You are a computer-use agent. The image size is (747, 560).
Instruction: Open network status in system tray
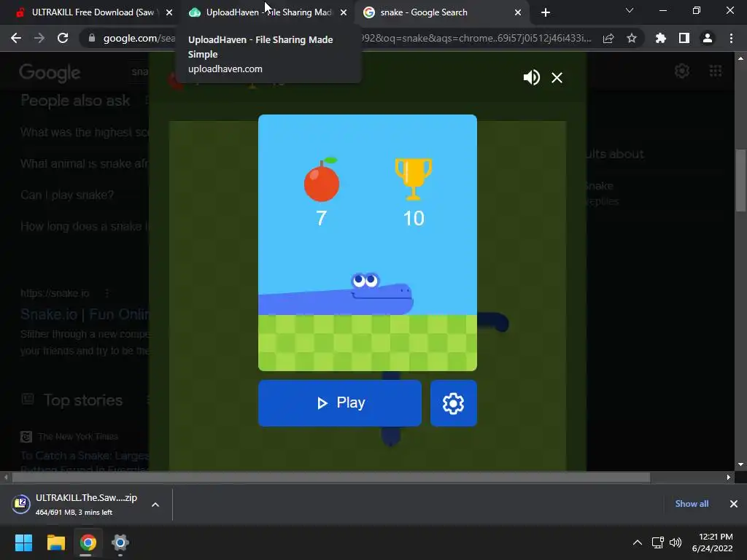click(x=658, y=542)
